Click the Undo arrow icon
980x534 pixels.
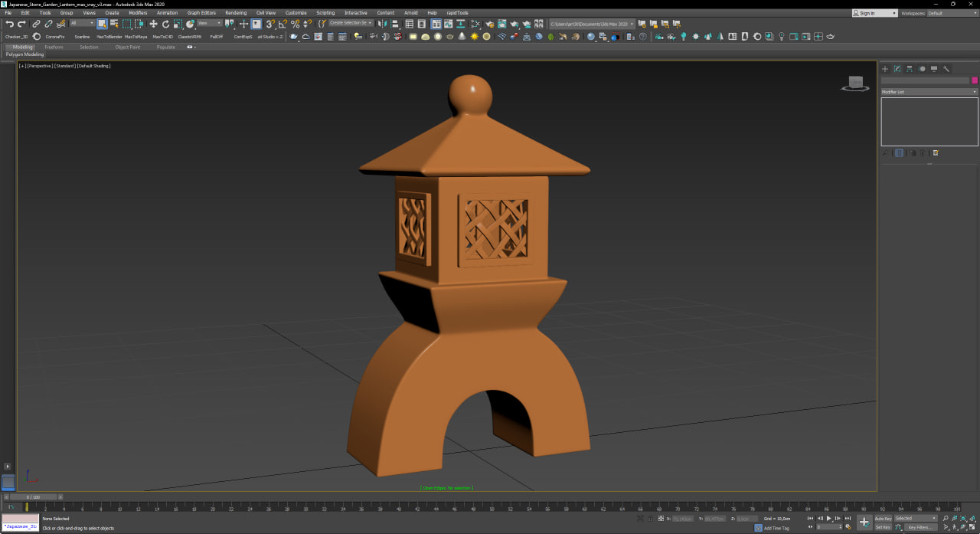9,24
